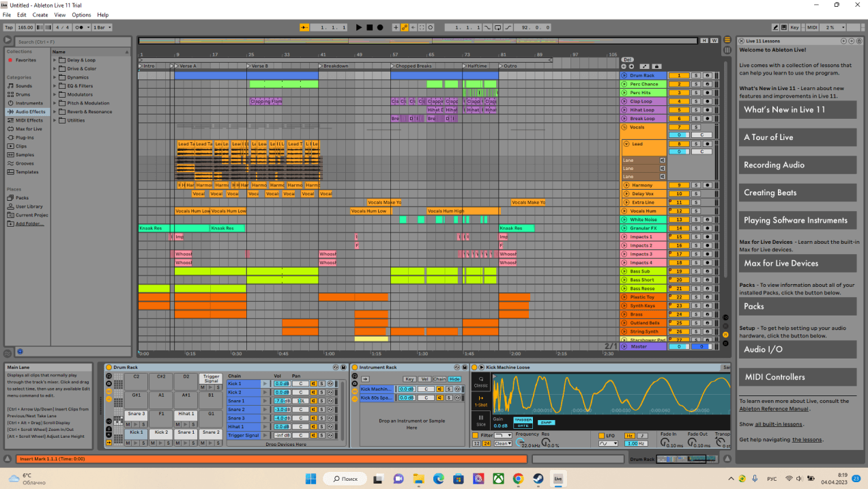Open the Creating Beats lesson
The width and height of the screenshot is (868, 489).
tap(797, 193)
